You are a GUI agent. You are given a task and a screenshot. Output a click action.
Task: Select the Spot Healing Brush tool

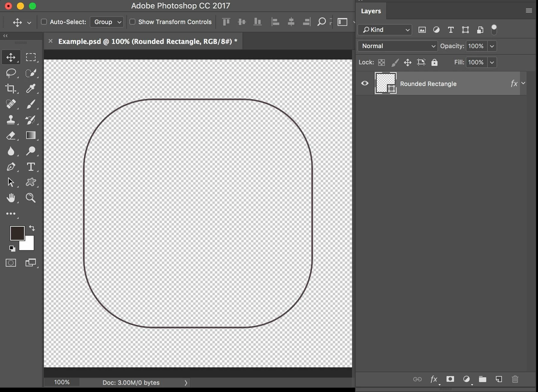pos(11,104)
